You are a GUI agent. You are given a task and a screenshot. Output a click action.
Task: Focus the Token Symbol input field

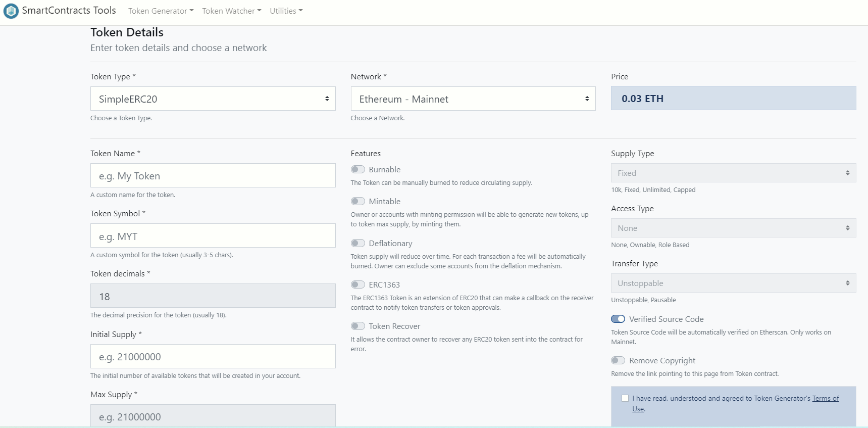(213, 235)
